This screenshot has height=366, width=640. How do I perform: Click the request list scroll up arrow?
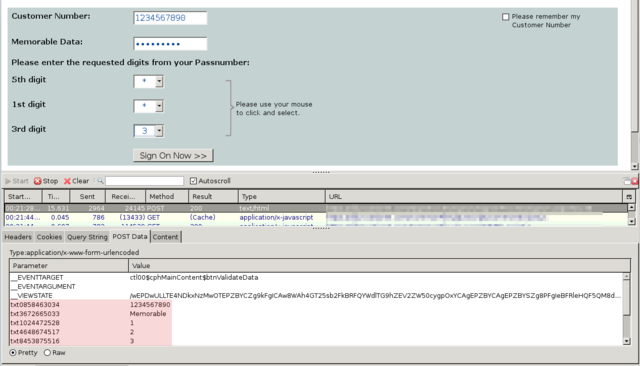coord(631,208)
